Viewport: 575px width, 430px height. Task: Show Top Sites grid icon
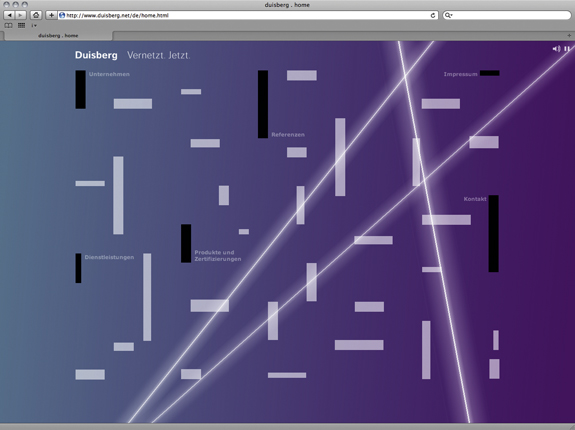(22, 25)
